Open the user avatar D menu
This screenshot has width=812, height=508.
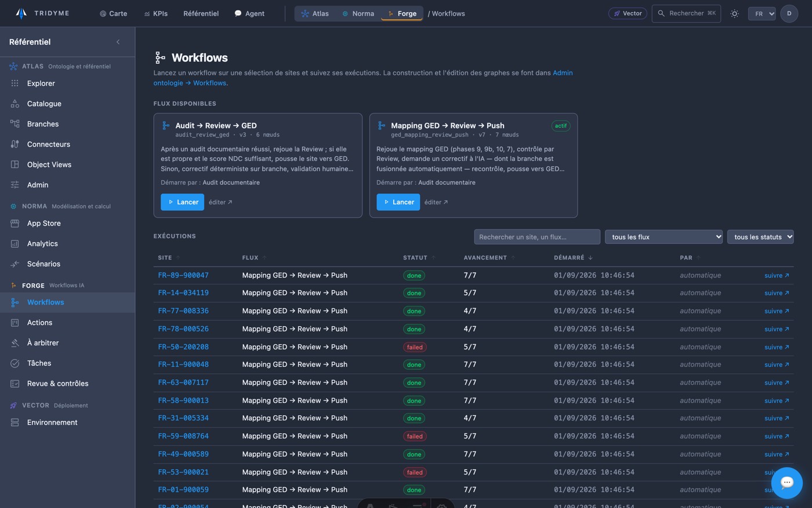click(789, 13)
